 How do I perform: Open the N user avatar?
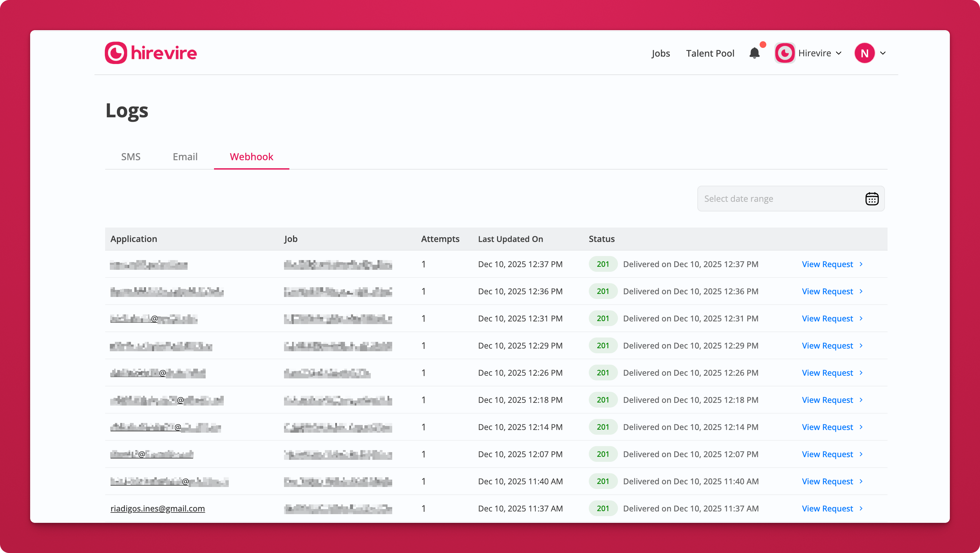coord(864,53)
